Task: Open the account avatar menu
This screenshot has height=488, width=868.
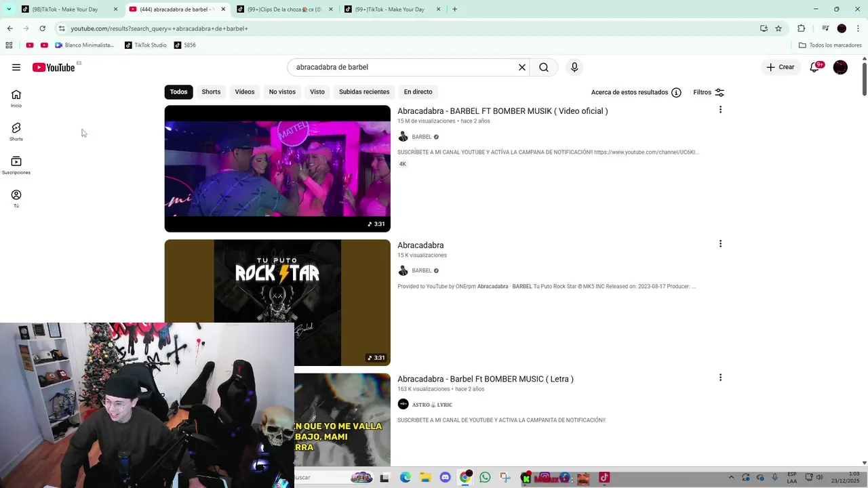Action: tap(840, 67)
